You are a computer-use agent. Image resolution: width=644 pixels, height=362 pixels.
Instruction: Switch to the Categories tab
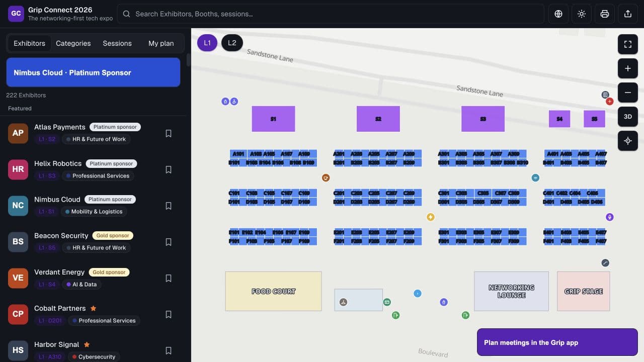(73, 43)
